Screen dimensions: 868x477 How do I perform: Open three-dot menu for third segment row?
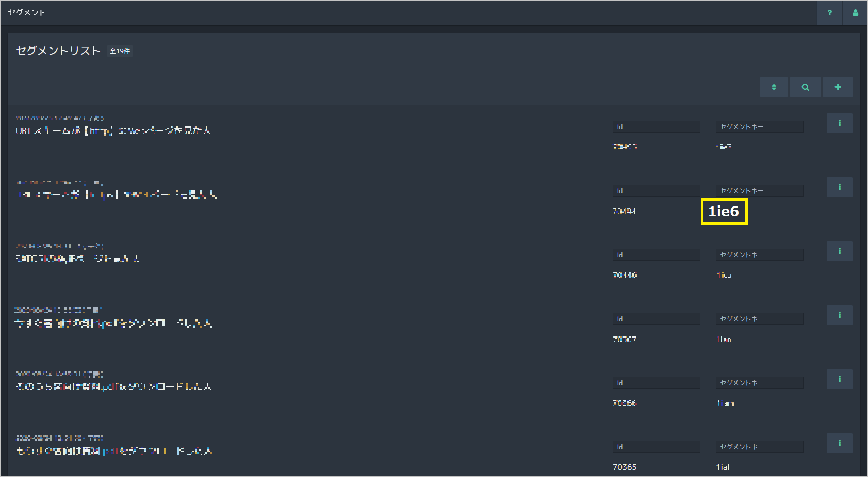click(x=839, y=251)
